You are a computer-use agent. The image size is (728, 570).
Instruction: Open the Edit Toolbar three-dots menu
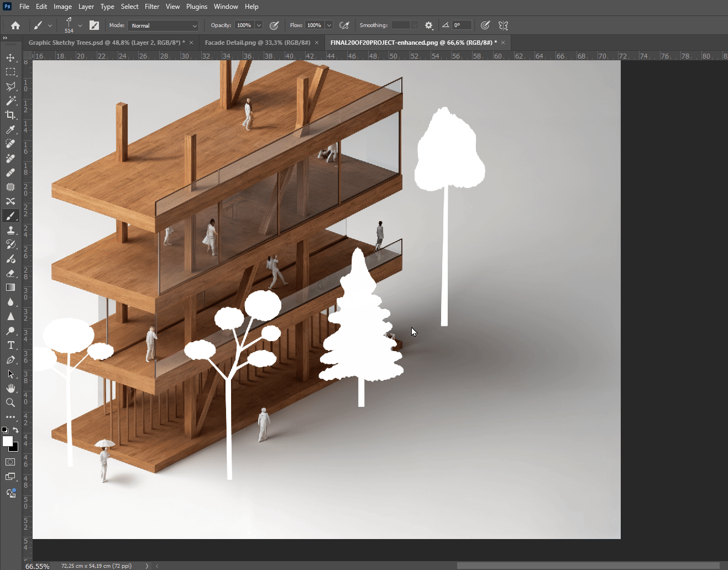pos(11,417)
